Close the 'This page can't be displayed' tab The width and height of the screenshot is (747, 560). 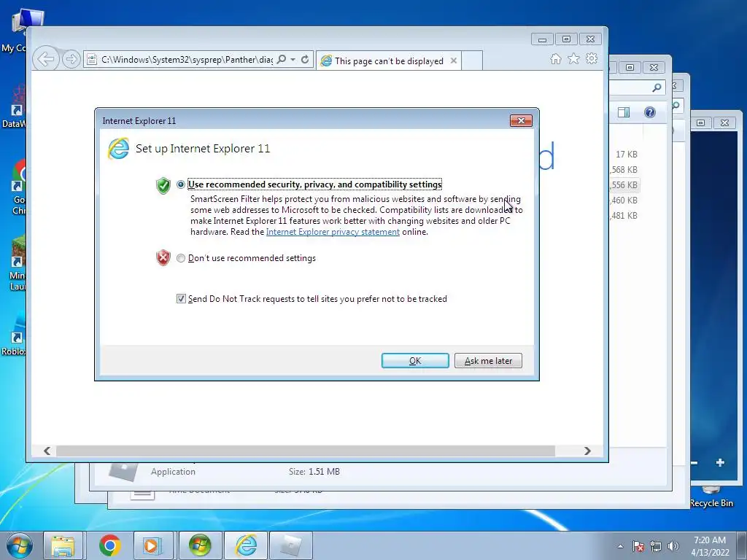pos(454,61)
